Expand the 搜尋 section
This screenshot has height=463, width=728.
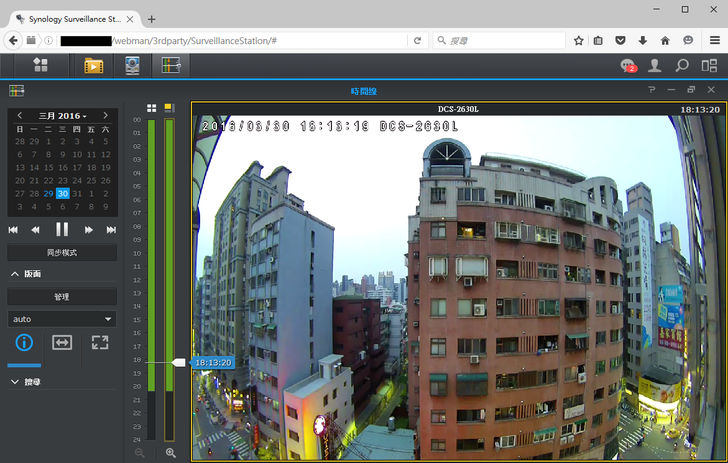(15, 382)
